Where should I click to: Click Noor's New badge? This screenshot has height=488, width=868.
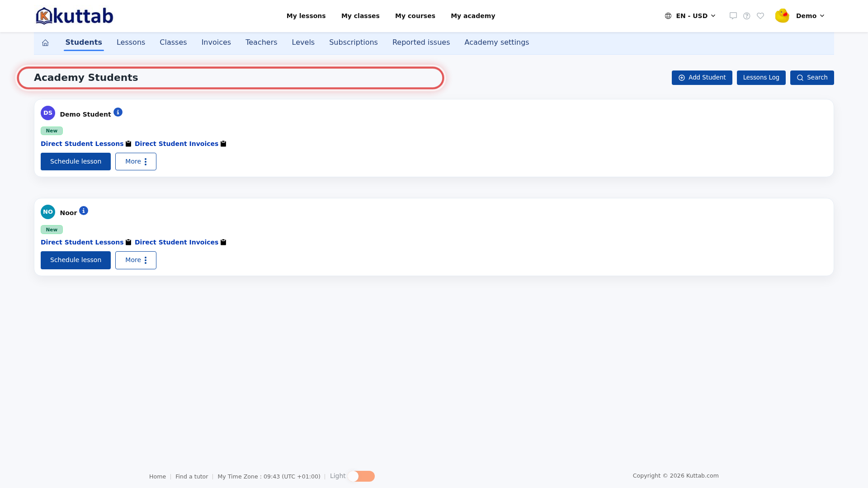(52, 230)
